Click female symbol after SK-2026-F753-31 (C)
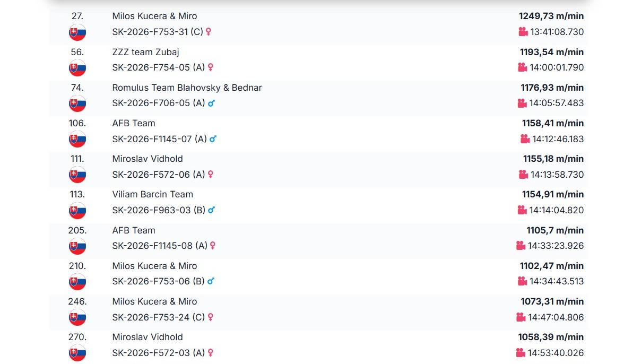The width and height of the screenshot is (624, 364). (x=208, y=32)
